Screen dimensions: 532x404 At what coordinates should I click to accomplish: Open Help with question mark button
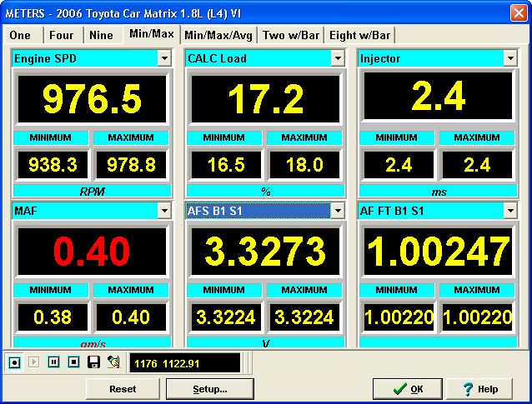[x=479, y=389]
